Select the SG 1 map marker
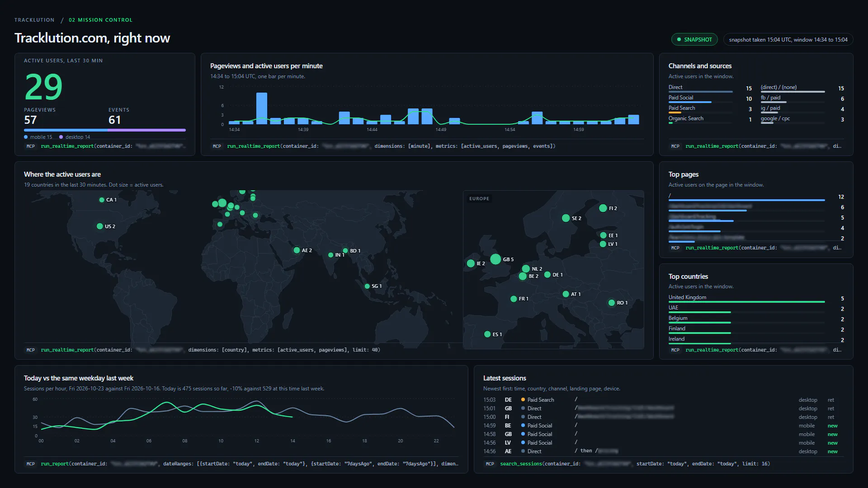 point(367,286)
